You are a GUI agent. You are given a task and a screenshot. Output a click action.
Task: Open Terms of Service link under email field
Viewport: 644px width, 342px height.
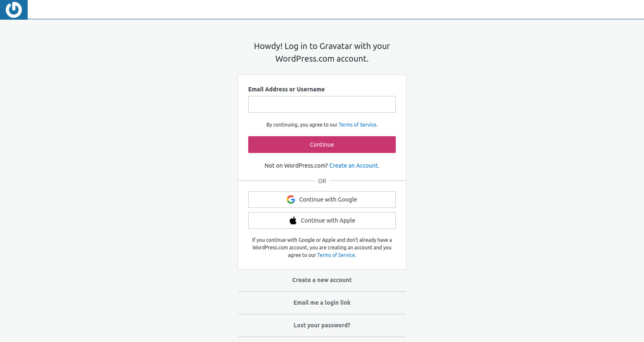358,125
